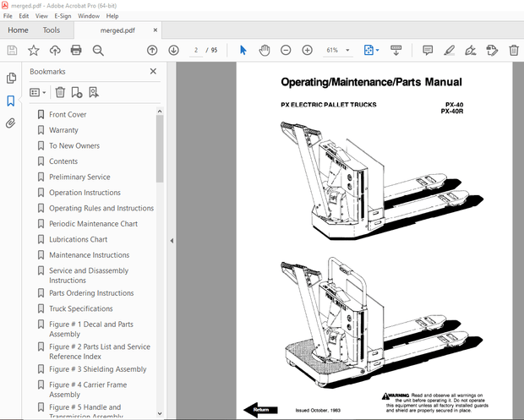Open the Window menu
Image resolution: width=524 pixels, height=420 pixels.
tap(89, 16)
